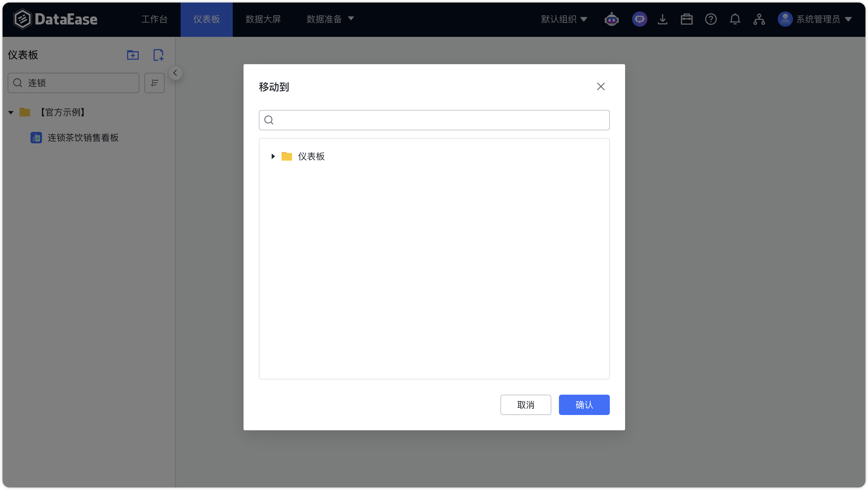The width and height of the screenshot is (868, 490).
Task: Open the toolbox icon in top bar
Action: coord(686,19)
